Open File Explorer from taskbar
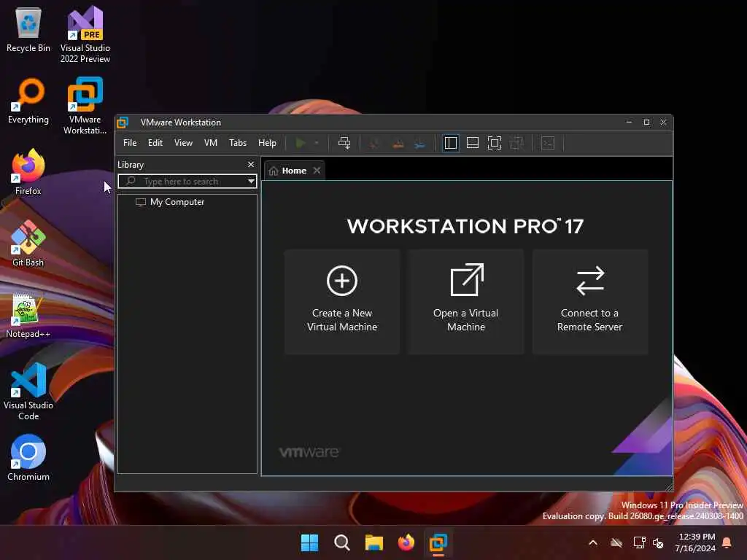Image resolution: width=747 pixels, height=560 pixels. (374, 542)
